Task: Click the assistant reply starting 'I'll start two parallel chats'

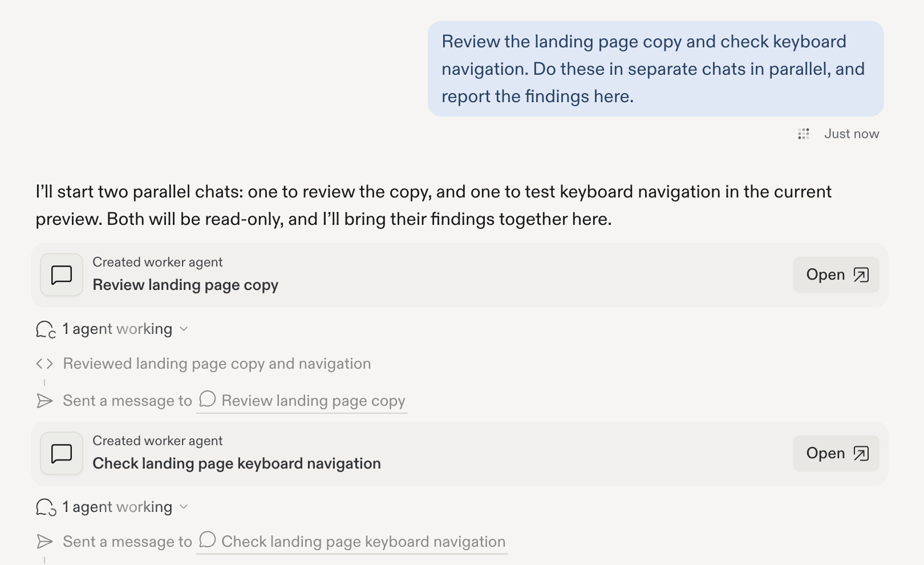Action: (433, 205)
